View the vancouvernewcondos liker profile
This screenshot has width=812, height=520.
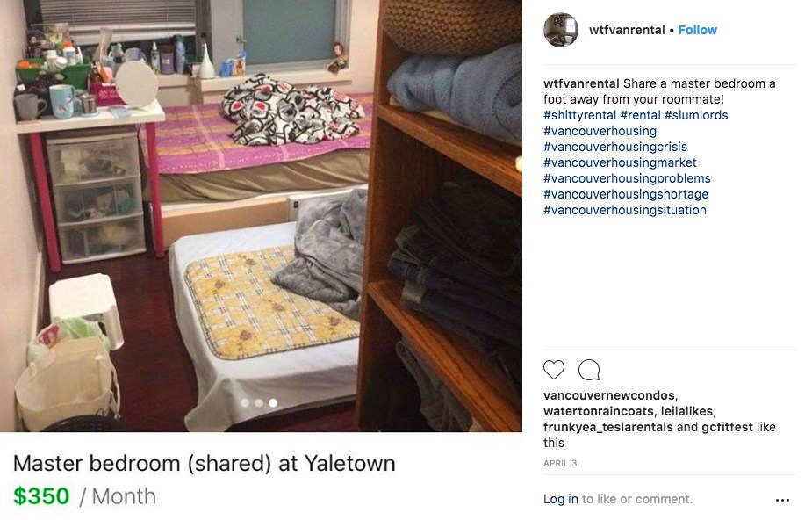[611, 395]
